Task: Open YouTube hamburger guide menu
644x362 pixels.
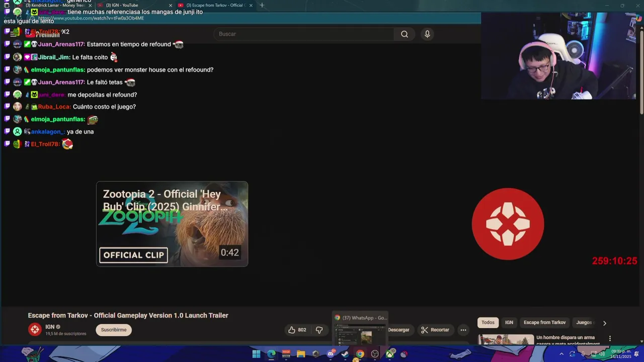Action: [x=13, y=34]
